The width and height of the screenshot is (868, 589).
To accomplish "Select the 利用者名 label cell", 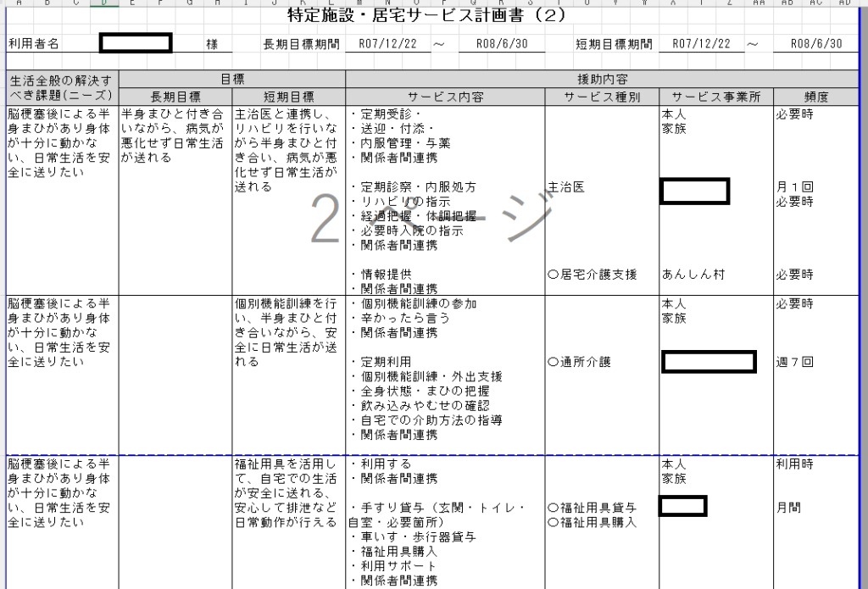I will 33,44.
